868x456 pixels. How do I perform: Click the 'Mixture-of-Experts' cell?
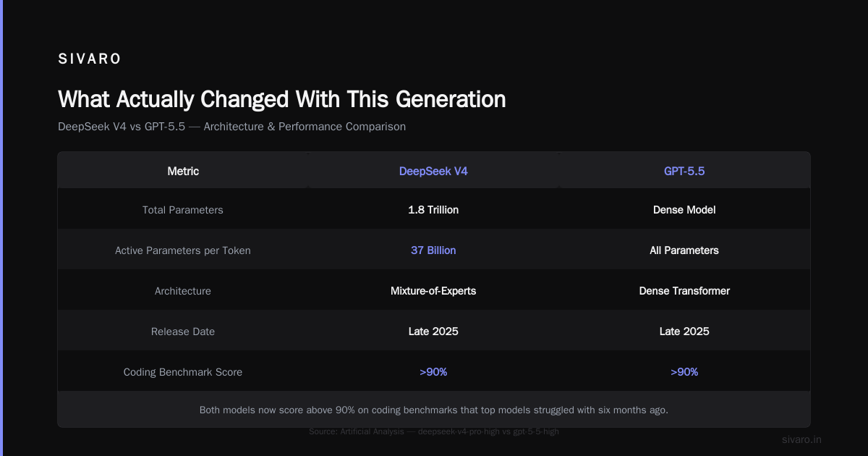coord(433,291)
